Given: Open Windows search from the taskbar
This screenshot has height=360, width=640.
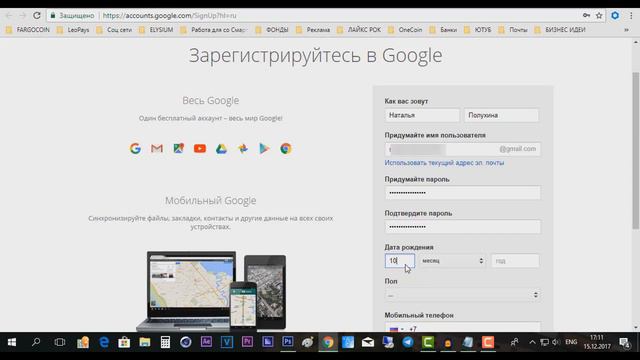Looking at the screenshot, I should tap(36, 342).
